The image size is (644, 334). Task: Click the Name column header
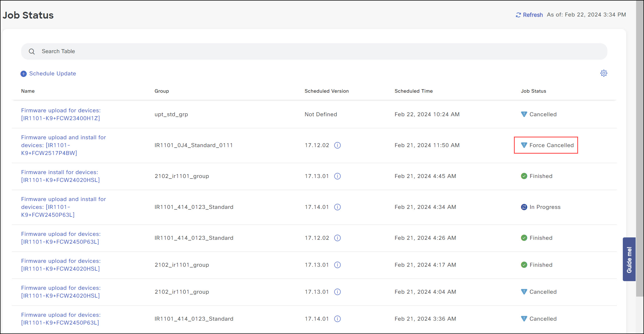coord(28,91)
